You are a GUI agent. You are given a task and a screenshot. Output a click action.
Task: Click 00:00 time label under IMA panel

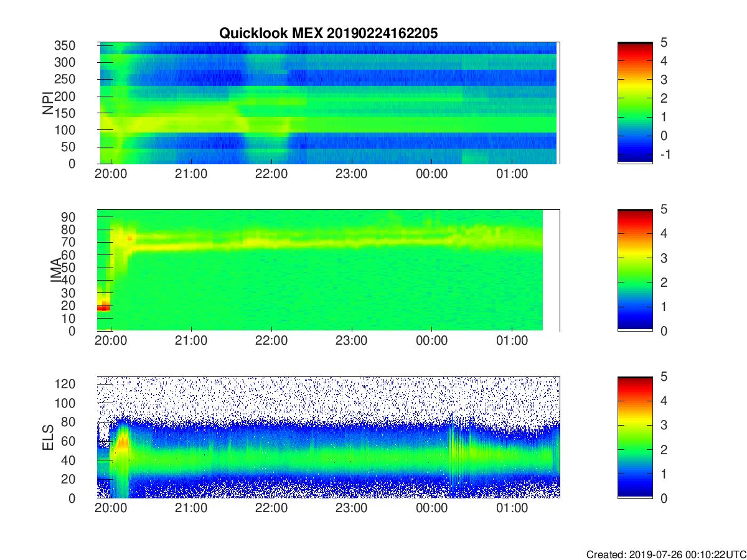point(432,342)
